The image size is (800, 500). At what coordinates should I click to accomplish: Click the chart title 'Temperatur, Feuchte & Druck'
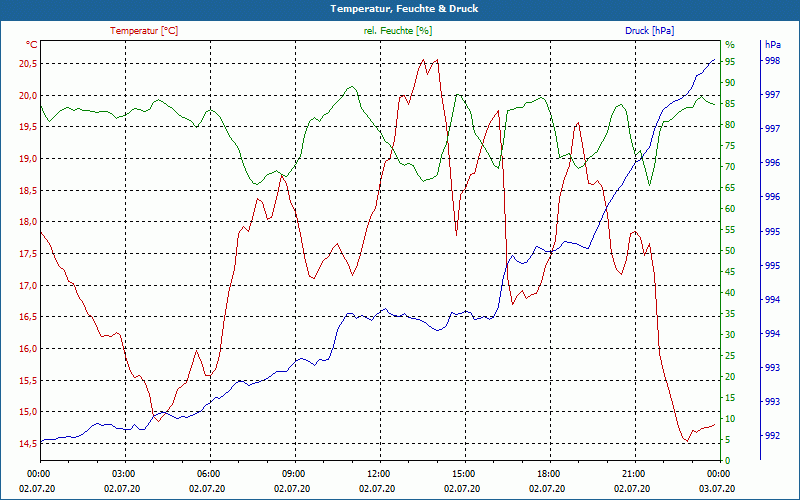(x=404, y=9)
